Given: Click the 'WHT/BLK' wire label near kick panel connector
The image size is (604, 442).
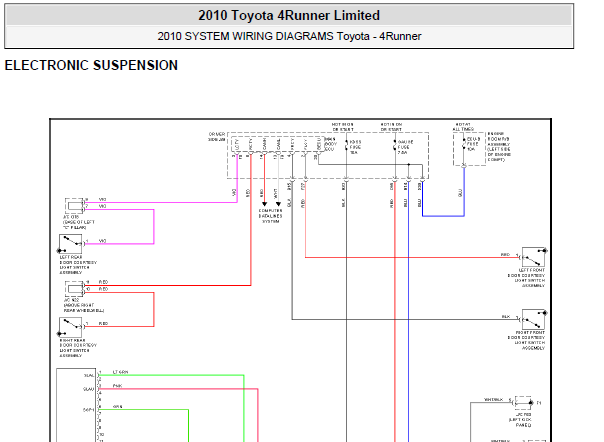Looking at the screenshot, I should [493, 400].
